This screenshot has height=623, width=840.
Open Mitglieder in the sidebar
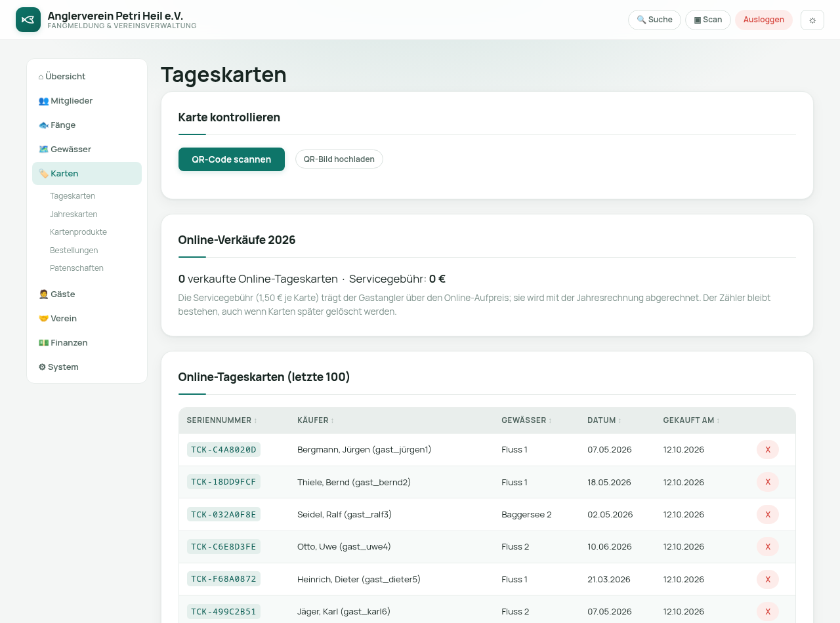point(87,100)
